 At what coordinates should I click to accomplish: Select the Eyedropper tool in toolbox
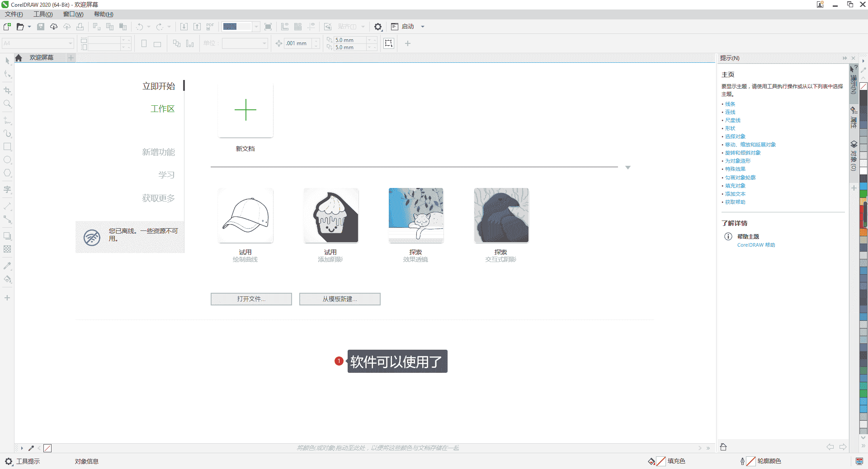[x=7, y=266]
